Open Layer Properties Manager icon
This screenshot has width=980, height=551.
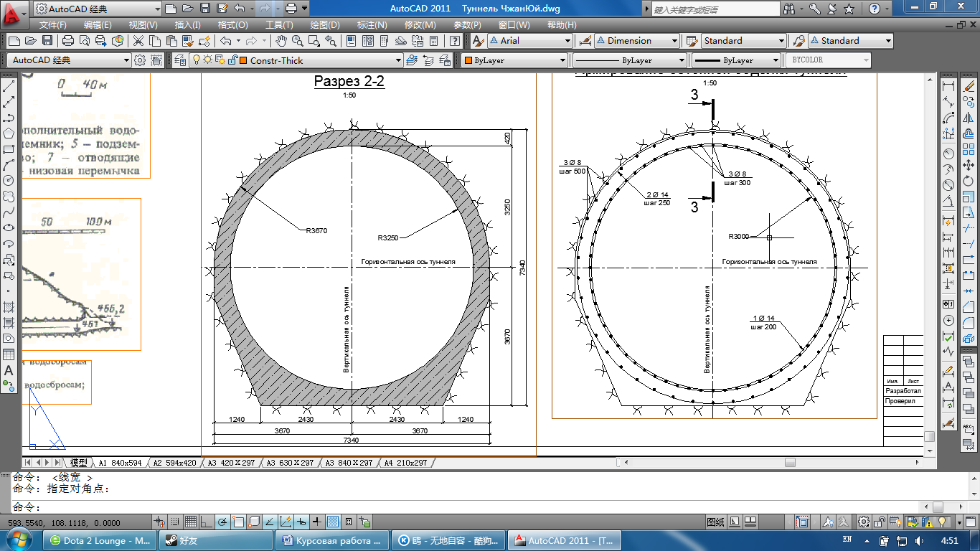pos(179,60)
